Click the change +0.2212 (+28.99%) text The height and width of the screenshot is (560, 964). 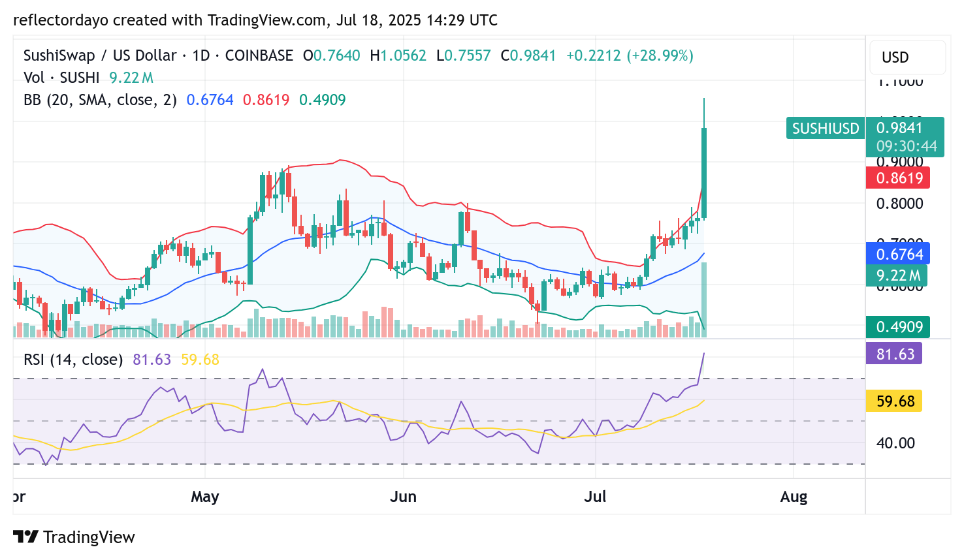click(x=630, y=55)
